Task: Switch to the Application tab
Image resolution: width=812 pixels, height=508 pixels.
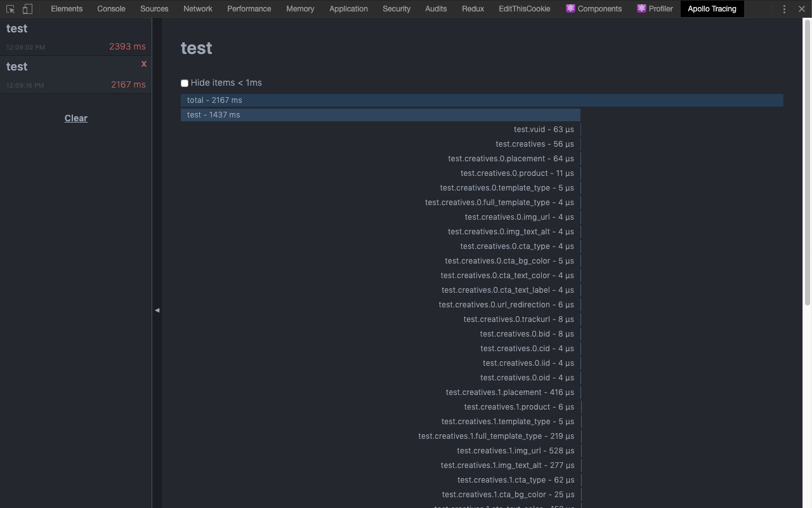Action: [x=348, y=9]
